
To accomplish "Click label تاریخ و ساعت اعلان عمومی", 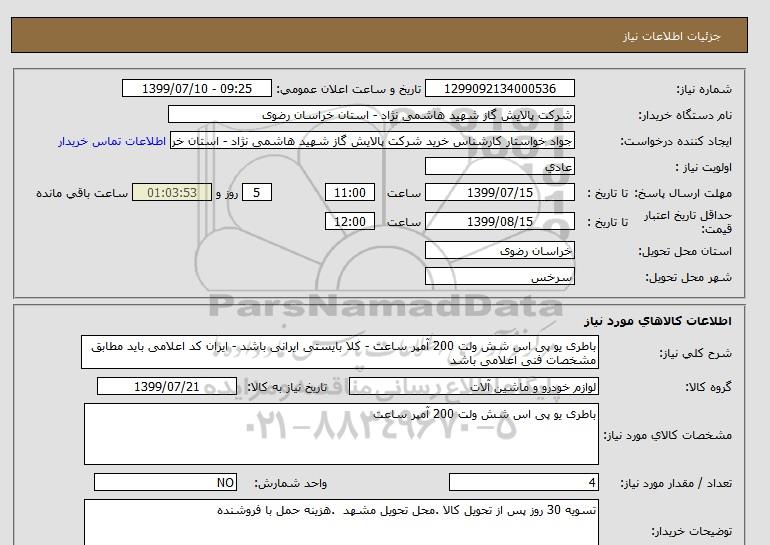I will point(349,89).
